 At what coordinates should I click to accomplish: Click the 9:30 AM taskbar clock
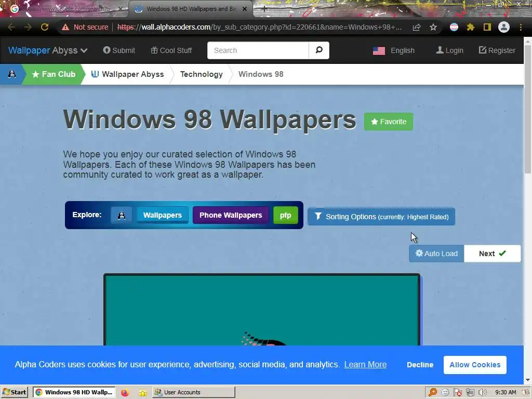(506, 392)
